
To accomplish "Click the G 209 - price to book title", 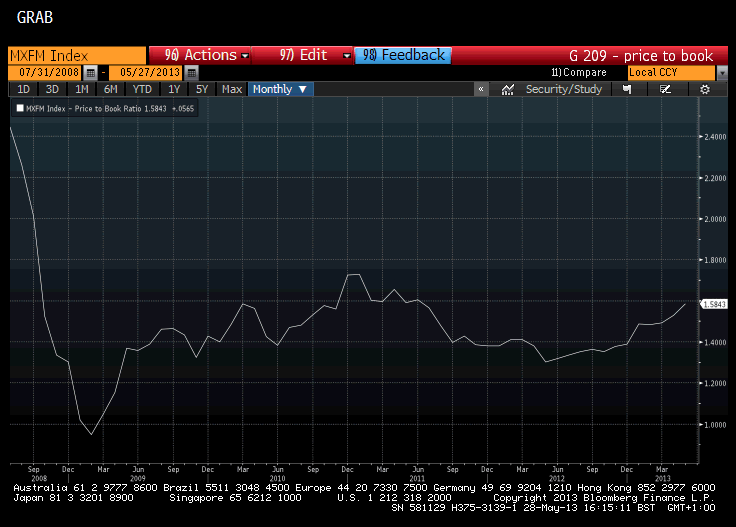I will [x=641, y=56].
